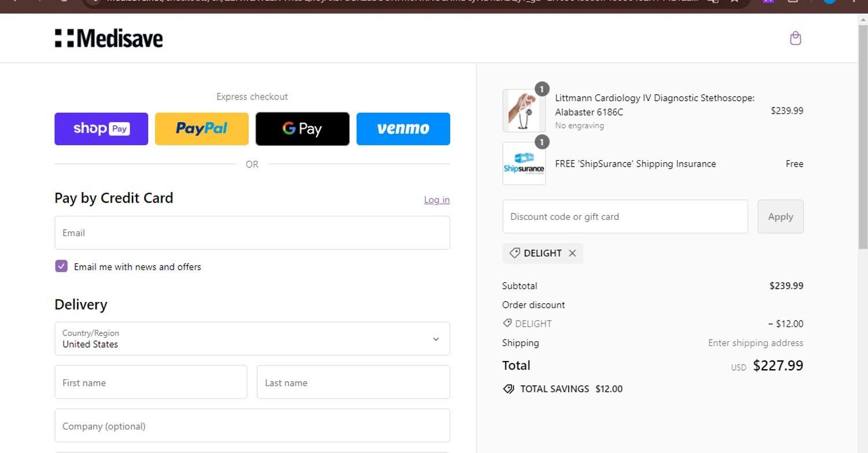Image resolution: width=868 pixels, height=453 pixels.
Task: Click the Delivery heading
Action: pyautogui.click(x=81, y=304)
